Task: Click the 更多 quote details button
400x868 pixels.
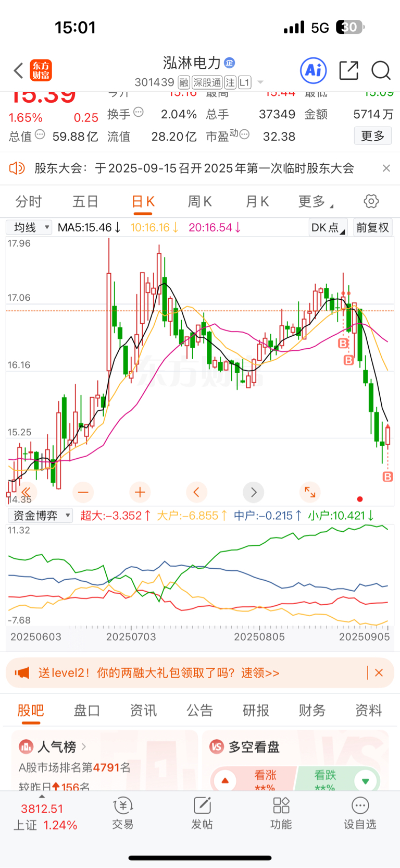Action: click(373, 136)
